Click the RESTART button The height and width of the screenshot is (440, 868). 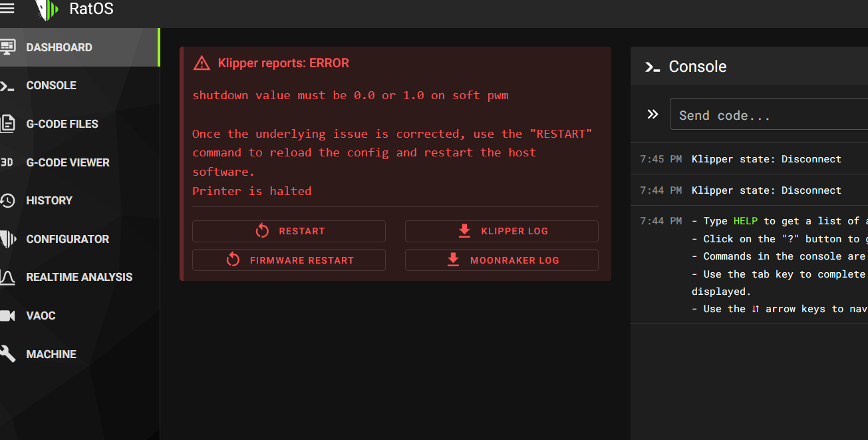tap(289, 231)
